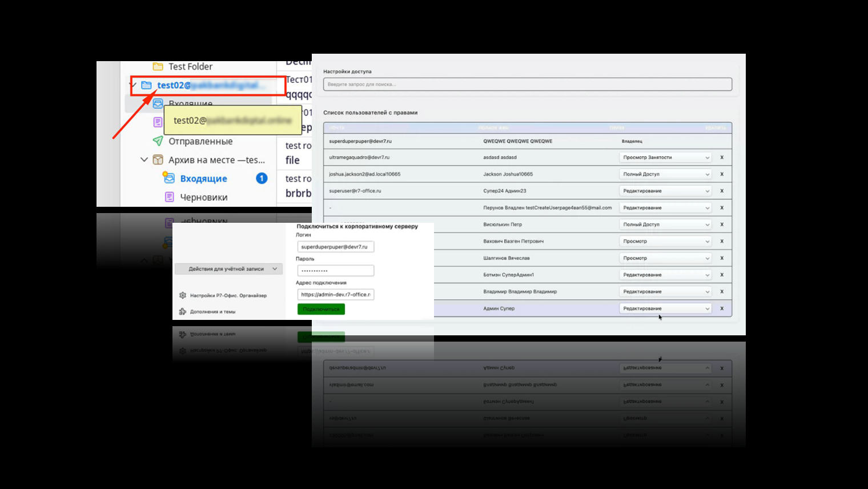This screenshot has width=868, height=489.
Task: Change access rights for Jackson Joshua10665
Action: point(665,174)
